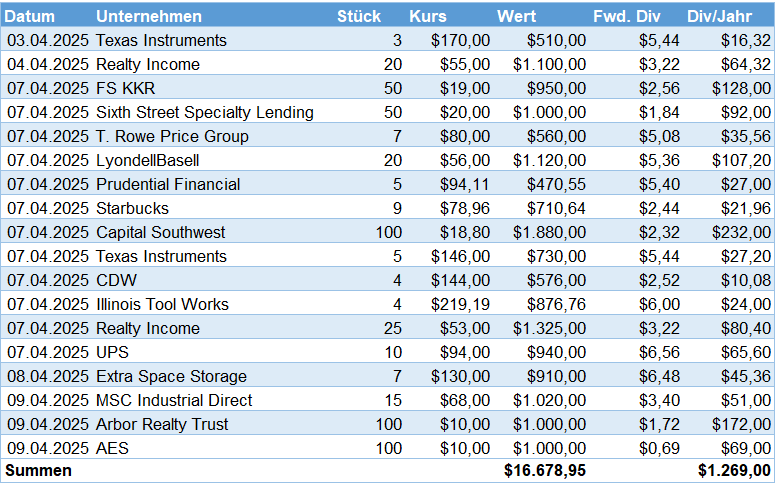Click the Capital Southwest value $1.880,00
The width and height of the screenshot is (779, 486).
(x=549, y=232)
